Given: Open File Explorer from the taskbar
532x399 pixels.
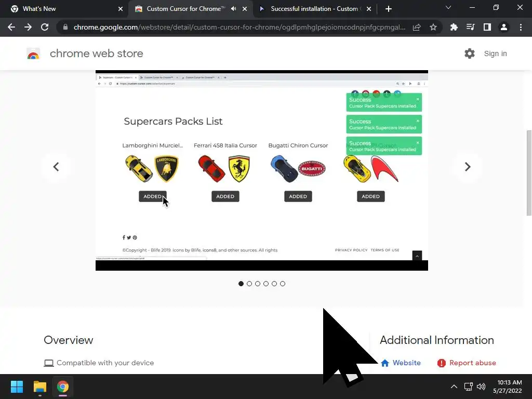Looking at the screenshot, I should 39,387.
